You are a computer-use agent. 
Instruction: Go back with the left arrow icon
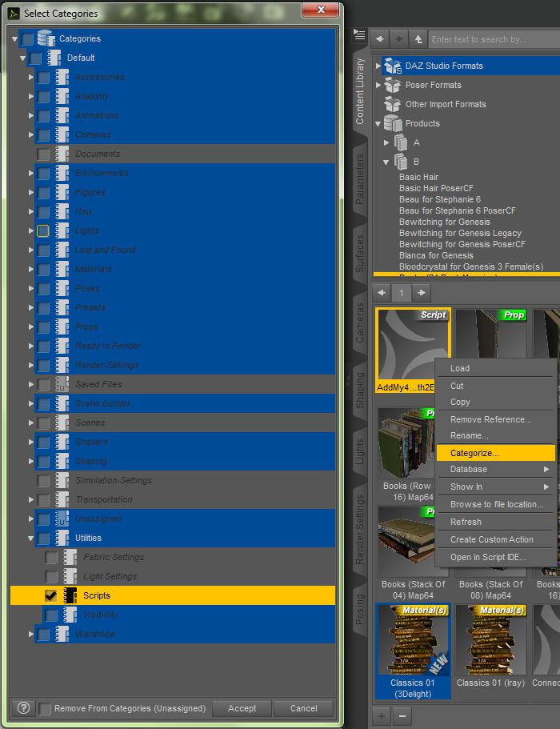point(380,39)
